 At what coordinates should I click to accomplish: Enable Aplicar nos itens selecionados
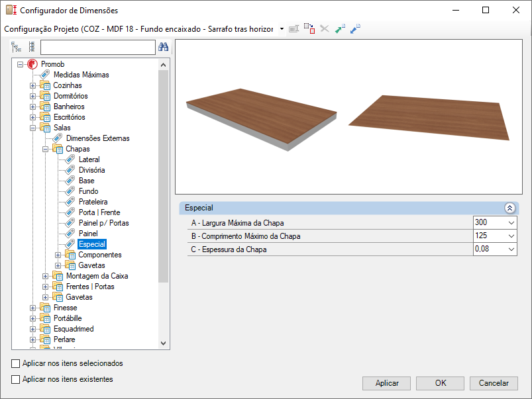(16, 363)
